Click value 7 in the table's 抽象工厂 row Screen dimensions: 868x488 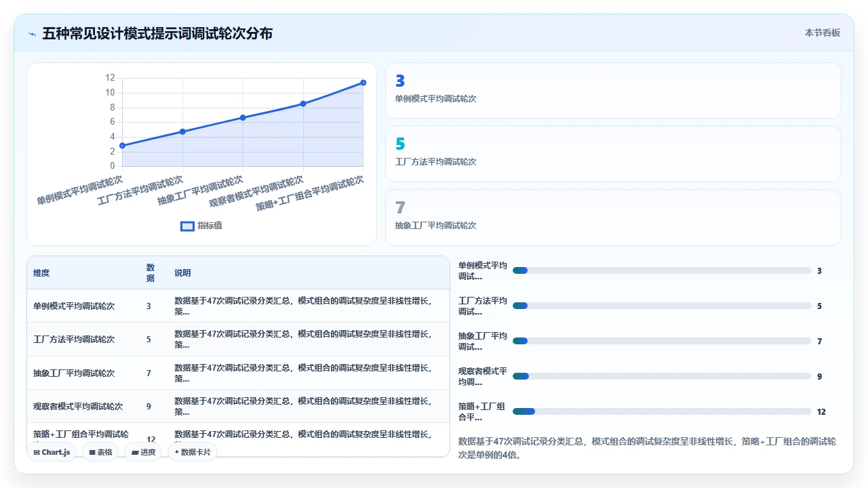point(149,373)
